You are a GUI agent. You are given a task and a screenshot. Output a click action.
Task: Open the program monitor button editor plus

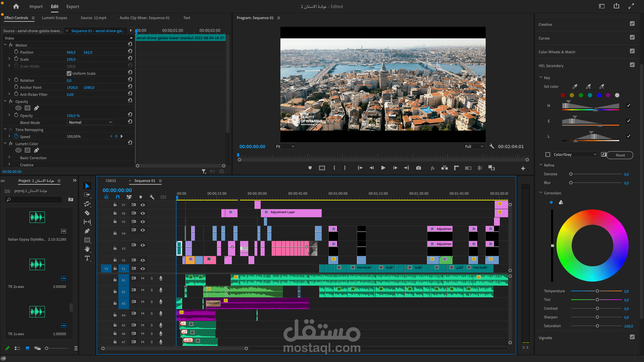click(x=523, y=169)
